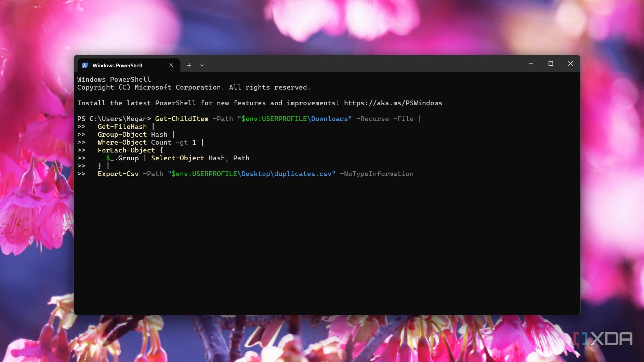Click the PS C:\Users\Megan> prompt
The image size is (644, 362).
[x=114, y=119]
